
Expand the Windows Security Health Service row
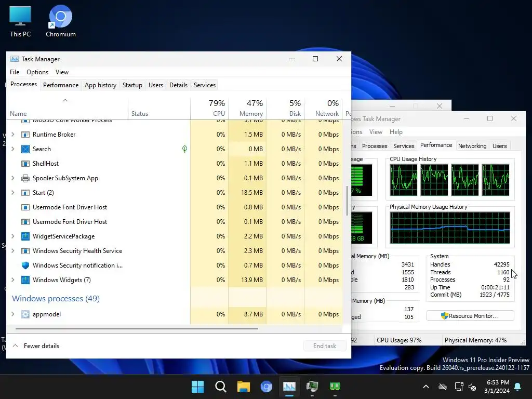click(13, 251)
